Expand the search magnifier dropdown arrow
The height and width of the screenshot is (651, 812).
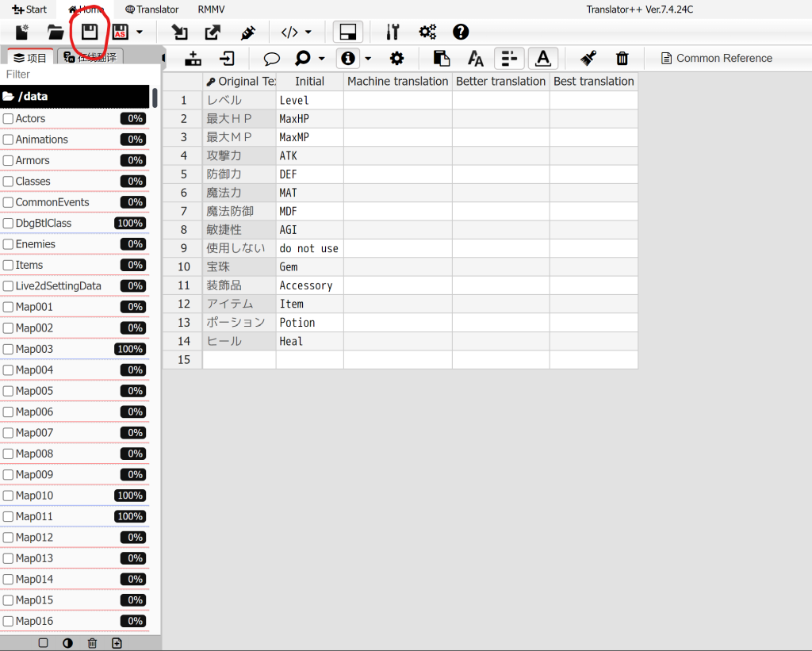click(322, 58)
